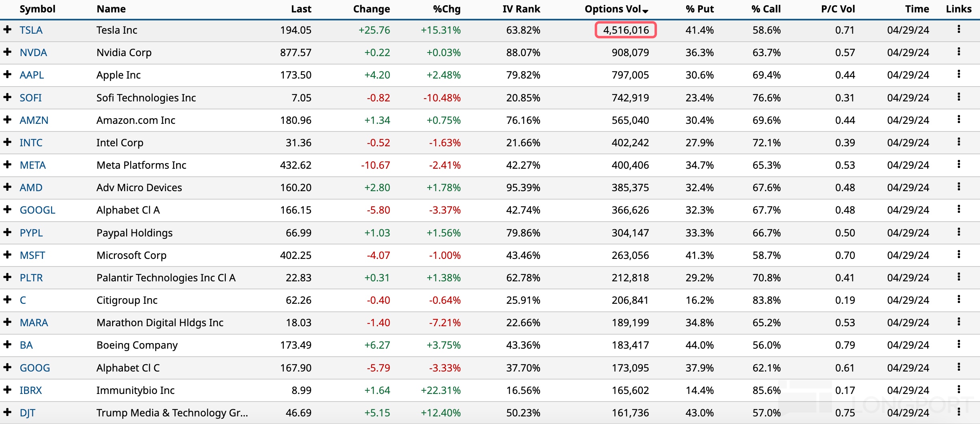Open the GOOGL symbol link
980x424 pixels.
tap(38, 210)
